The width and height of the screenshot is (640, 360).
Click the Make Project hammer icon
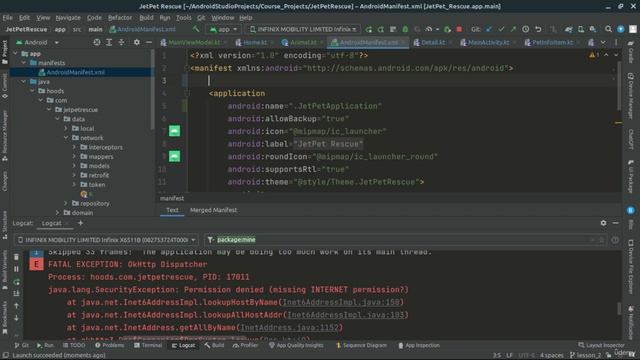pyautogui.click(x=196, y=29)
